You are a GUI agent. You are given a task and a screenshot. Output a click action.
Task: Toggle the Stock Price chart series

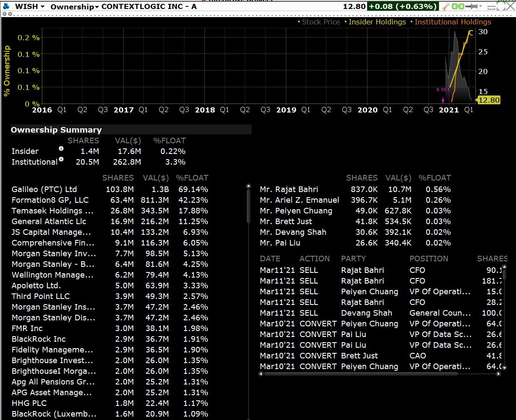coord(321,22)
